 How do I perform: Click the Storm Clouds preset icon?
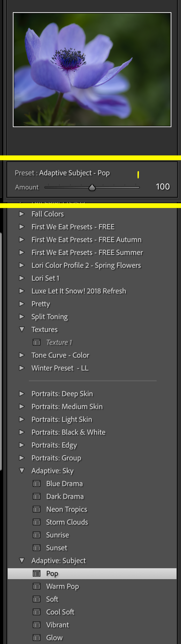click(x=37, y=522)
